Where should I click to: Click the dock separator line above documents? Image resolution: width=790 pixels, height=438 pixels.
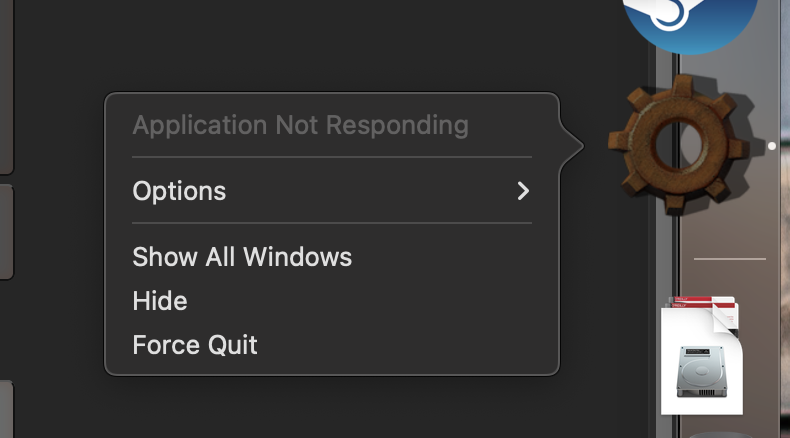coord(730,259)
